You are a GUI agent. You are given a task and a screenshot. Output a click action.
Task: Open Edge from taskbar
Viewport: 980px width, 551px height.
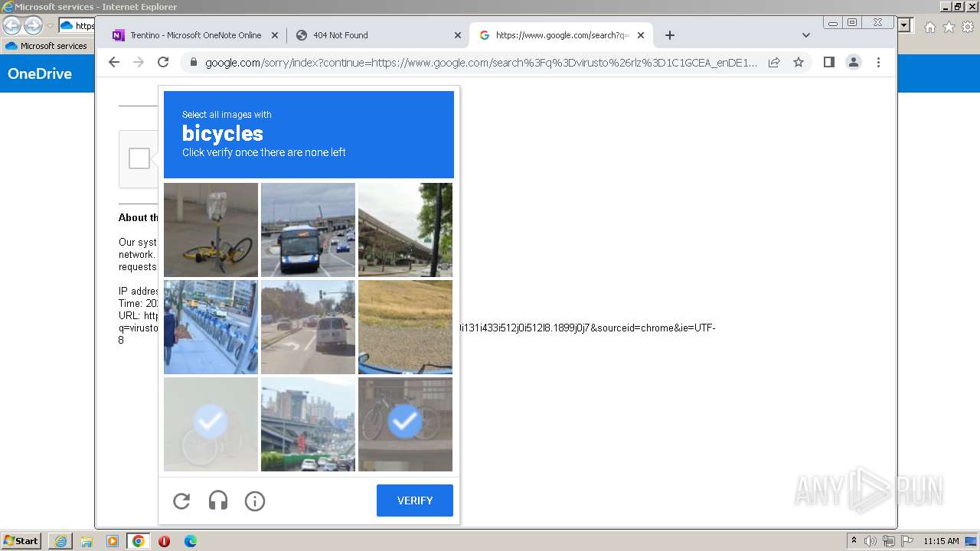[191, 541]
